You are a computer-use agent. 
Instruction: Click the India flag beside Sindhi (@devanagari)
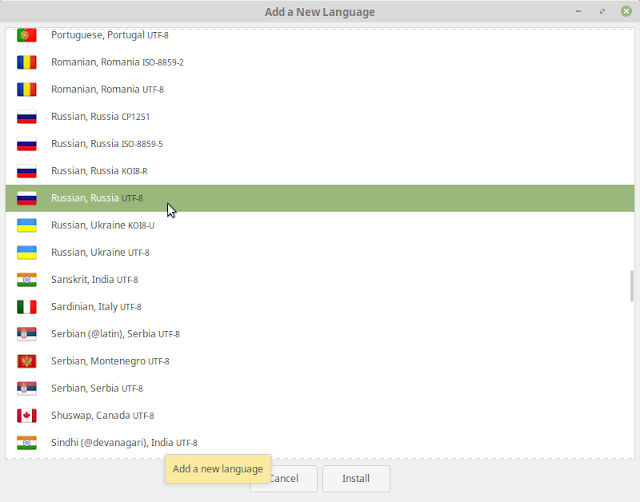tap(27, 443)
